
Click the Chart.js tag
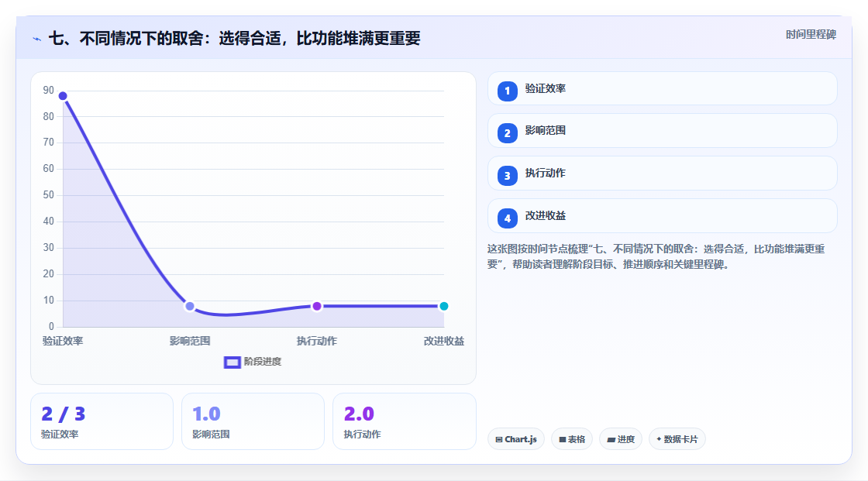[516, 439]
